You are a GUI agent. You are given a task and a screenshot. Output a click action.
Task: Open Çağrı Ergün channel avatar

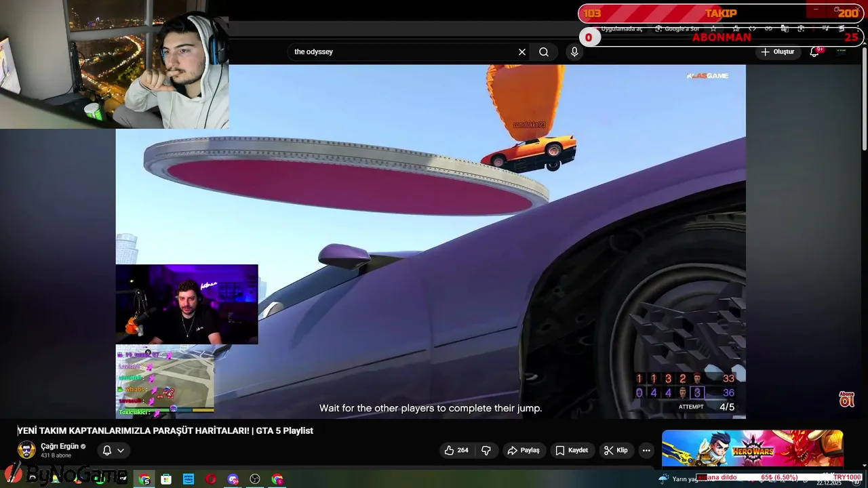(26, 450)
